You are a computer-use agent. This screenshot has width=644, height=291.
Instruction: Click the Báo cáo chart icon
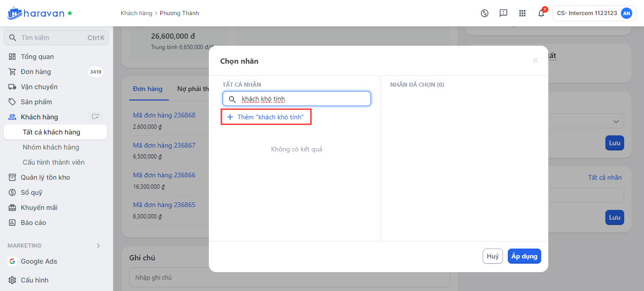(12, 223)
